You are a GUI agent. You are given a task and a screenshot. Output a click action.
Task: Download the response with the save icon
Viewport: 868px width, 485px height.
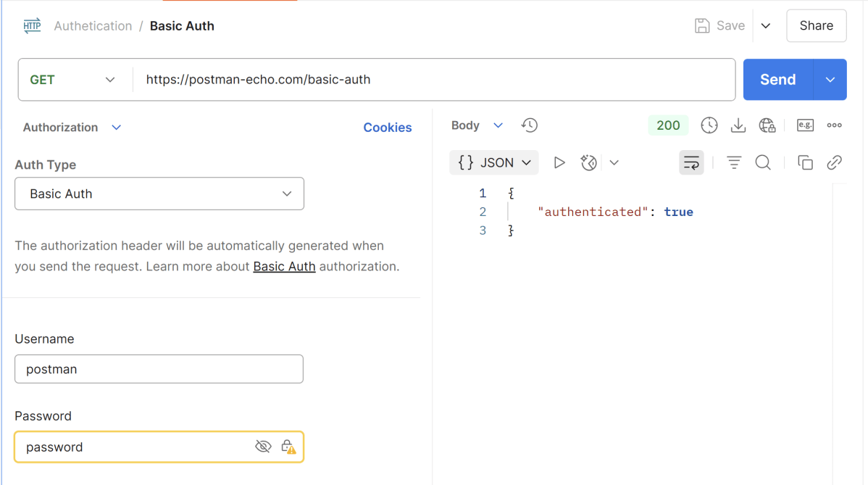pos(738,125)
